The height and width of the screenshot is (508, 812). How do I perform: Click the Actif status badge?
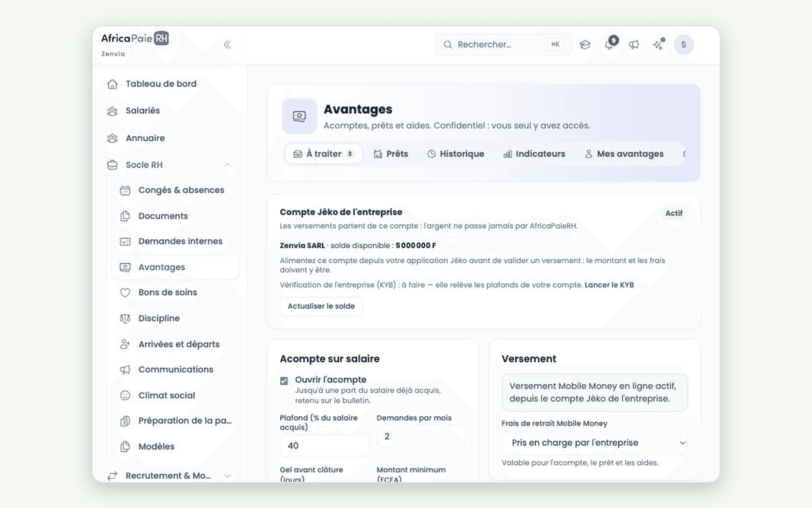click(x=674, y=213)
